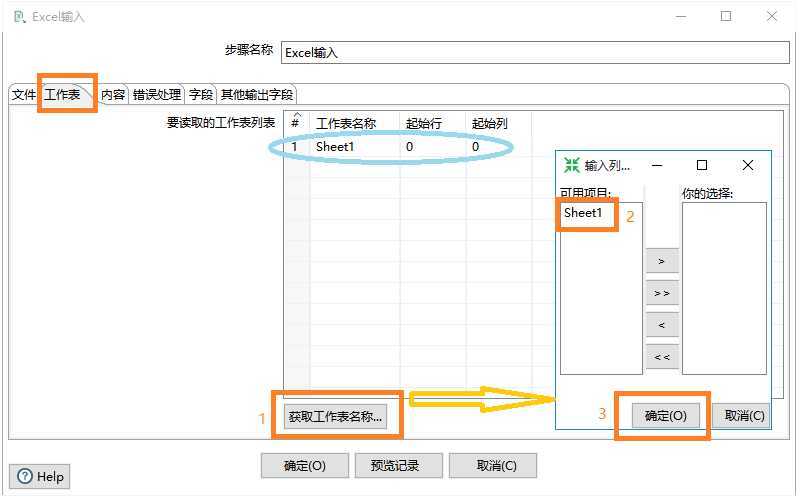Open the 内容 tab

[x=113, y=95]
